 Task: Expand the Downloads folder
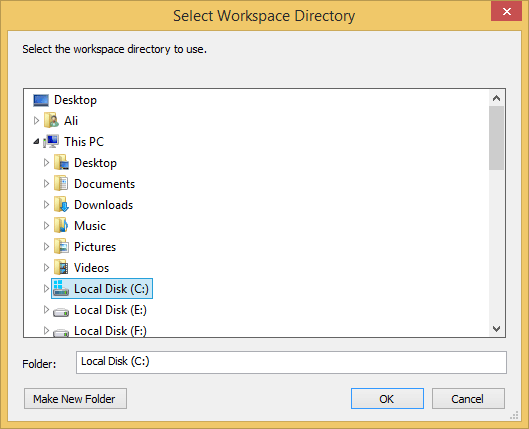(x=46, y=204)
